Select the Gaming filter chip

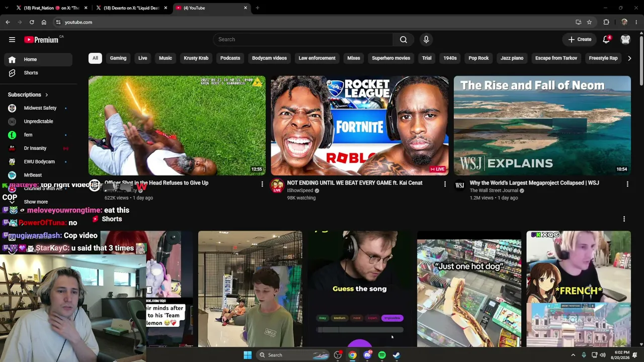118,58
